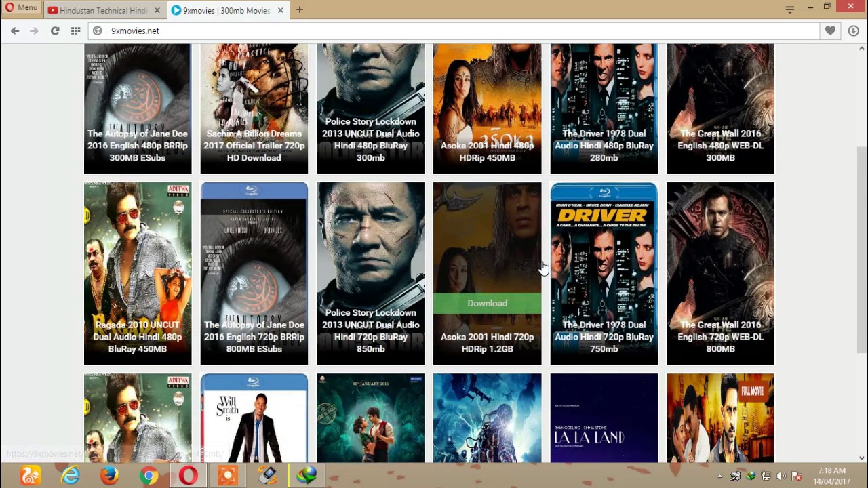Launch Firefox from the taskbar
Viewport: 868px width, 488px height.
[109, 476]
